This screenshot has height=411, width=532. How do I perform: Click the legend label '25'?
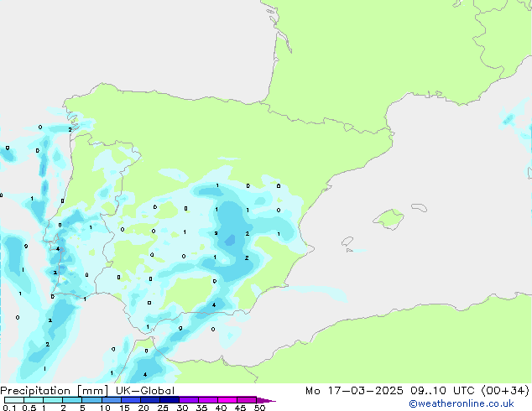coord(163,408)
